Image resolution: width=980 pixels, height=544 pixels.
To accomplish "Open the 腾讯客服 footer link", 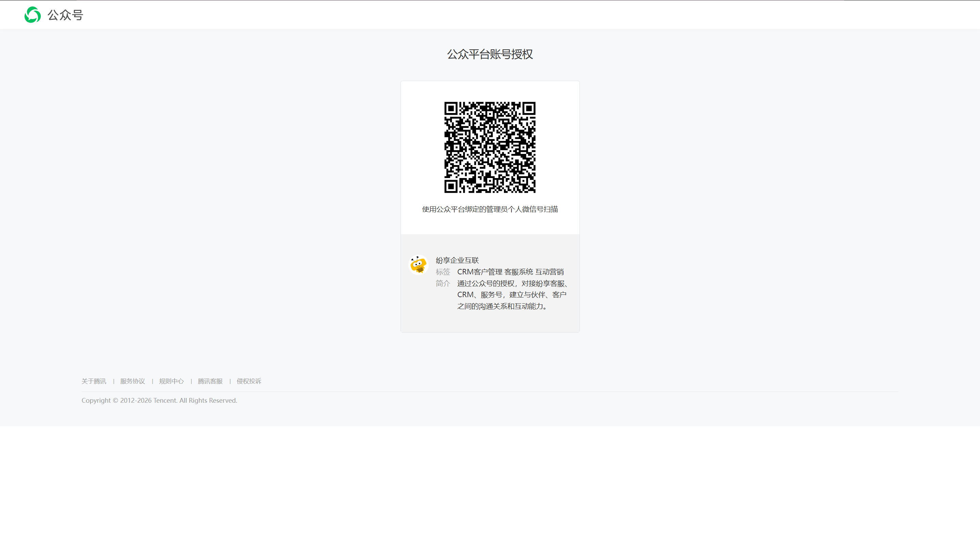I will point(210,381).
